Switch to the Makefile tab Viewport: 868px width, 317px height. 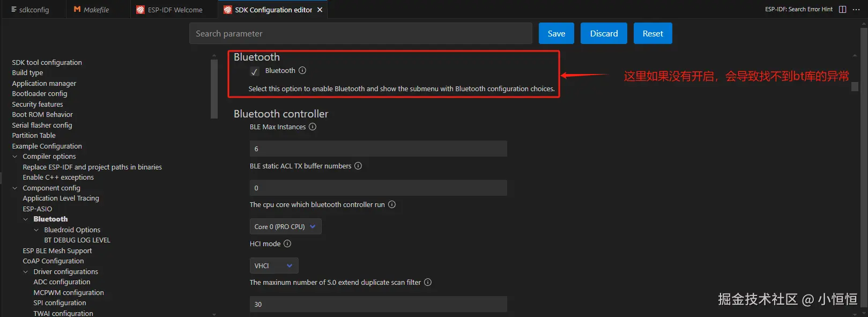96,10
